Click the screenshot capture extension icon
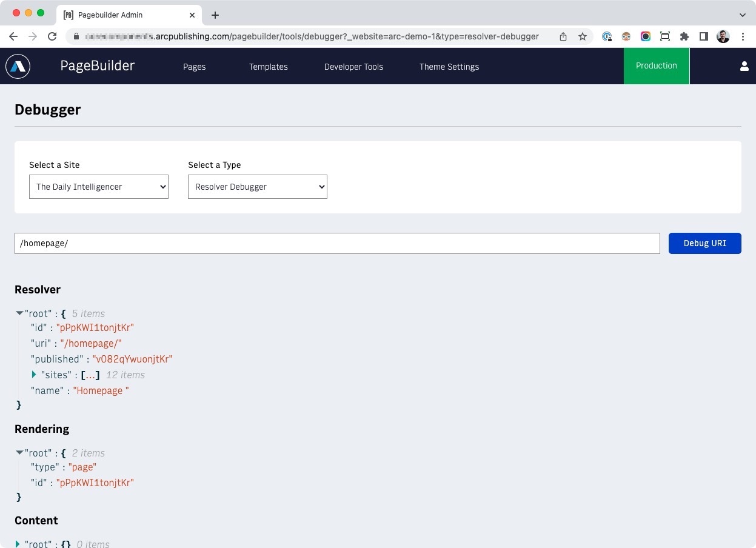 pyautogui.click(x=665, y=36)
